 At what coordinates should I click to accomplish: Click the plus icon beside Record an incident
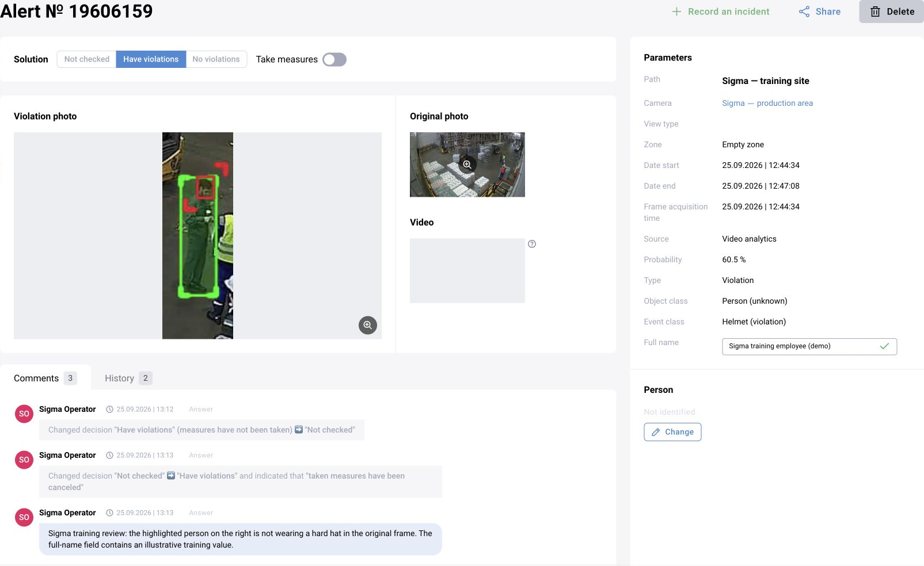676,12
